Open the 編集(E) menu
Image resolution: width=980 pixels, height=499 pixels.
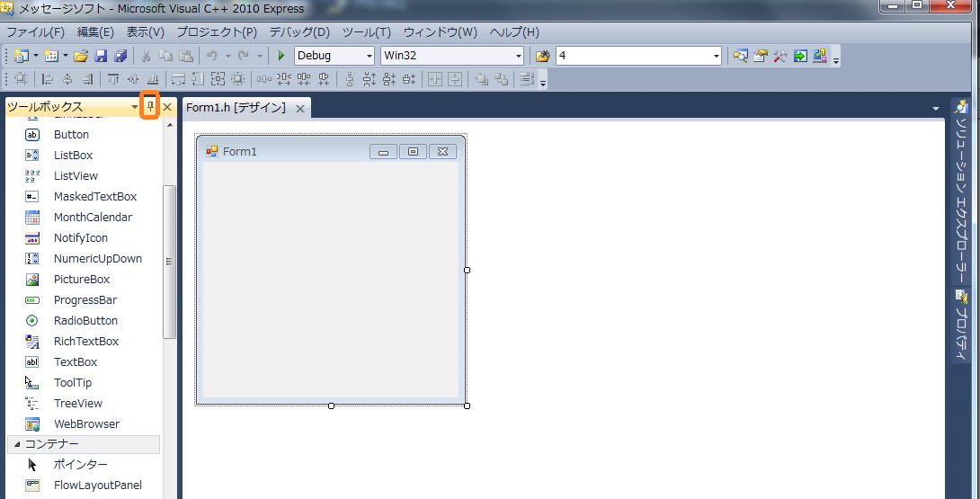tap(95, 31)
